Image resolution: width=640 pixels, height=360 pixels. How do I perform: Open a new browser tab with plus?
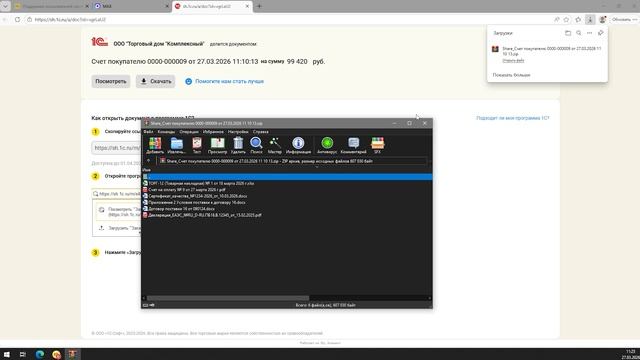[x=259, y=6]
